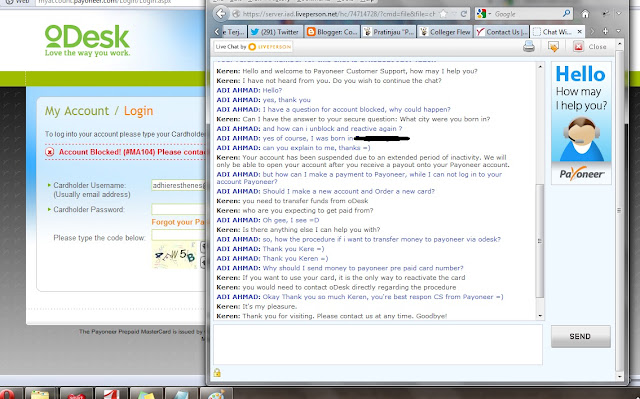Expand the Google search engine dropdown
The image size is (640, 399).
click(489, 14)
